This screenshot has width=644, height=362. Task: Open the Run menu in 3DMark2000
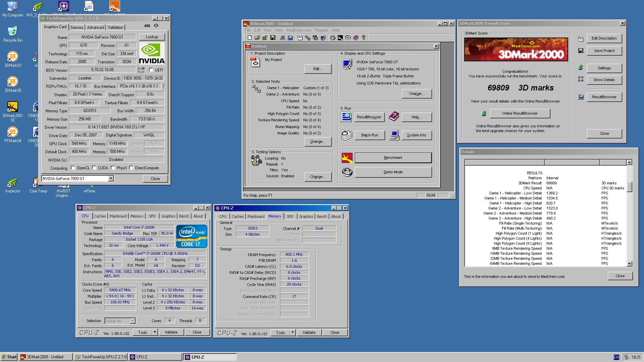pos(268,30)
